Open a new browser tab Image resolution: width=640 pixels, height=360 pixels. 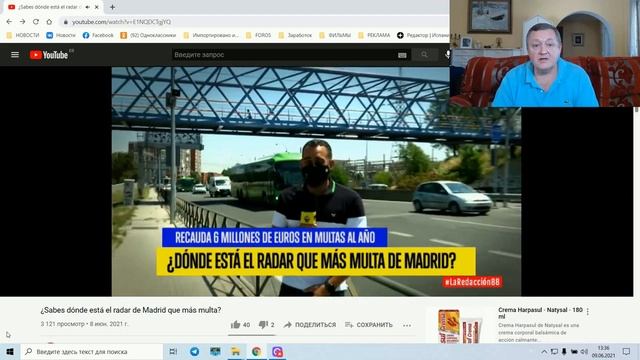[x=112, y=7]
